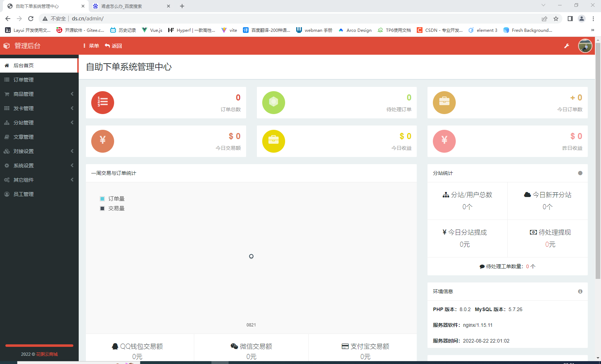Click the wrench settings icon in top bar
Image resolution: width=601 pixels, height=364 pixels.
[566, 46]
